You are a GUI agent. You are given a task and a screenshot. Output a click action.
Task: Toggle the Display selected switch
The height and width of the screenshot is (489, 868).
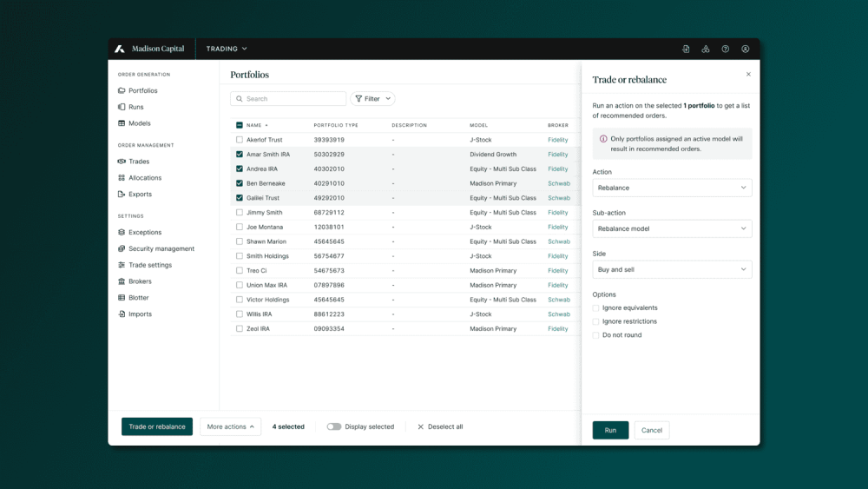coord(334,426)
